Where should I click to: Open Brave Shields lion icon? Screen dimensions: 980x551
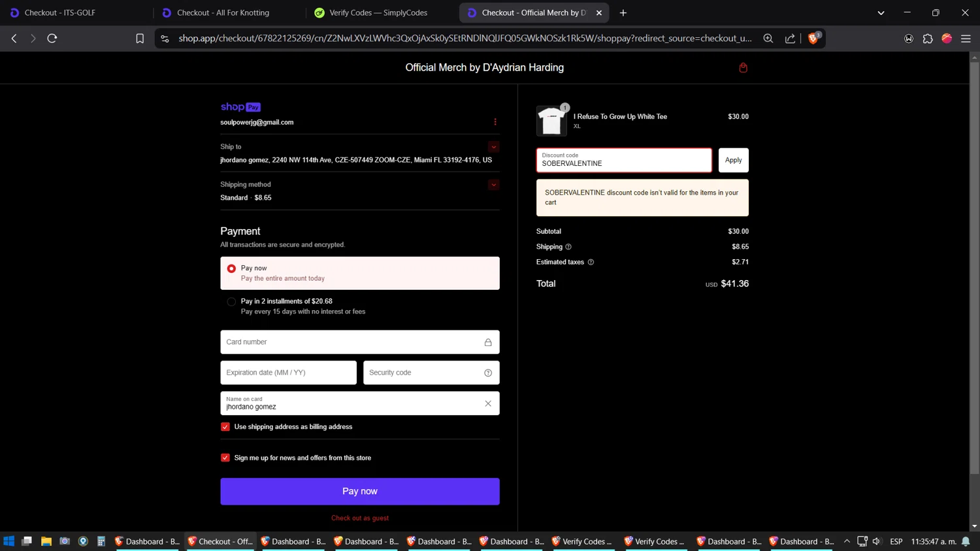tap(814, 38)
